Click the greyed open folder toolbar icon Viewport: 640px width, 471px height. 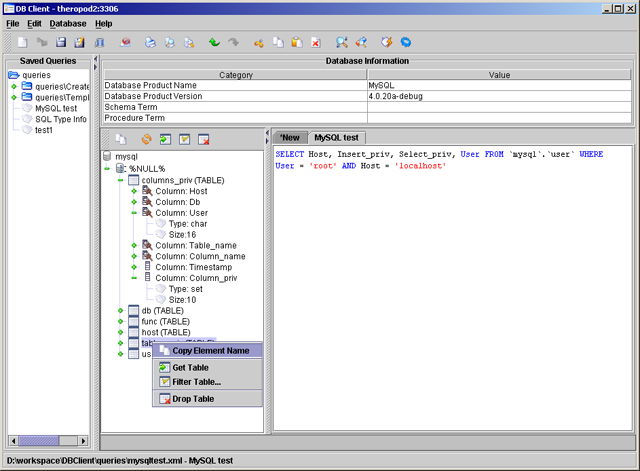click(x=42, y=42)
